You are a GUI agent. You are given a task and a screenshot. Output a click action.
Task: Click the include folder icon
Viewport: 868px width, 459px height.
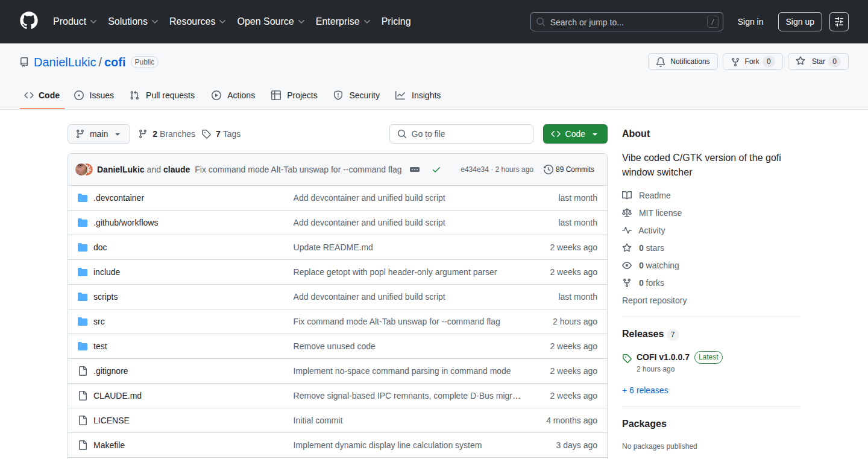coord(83,272)
